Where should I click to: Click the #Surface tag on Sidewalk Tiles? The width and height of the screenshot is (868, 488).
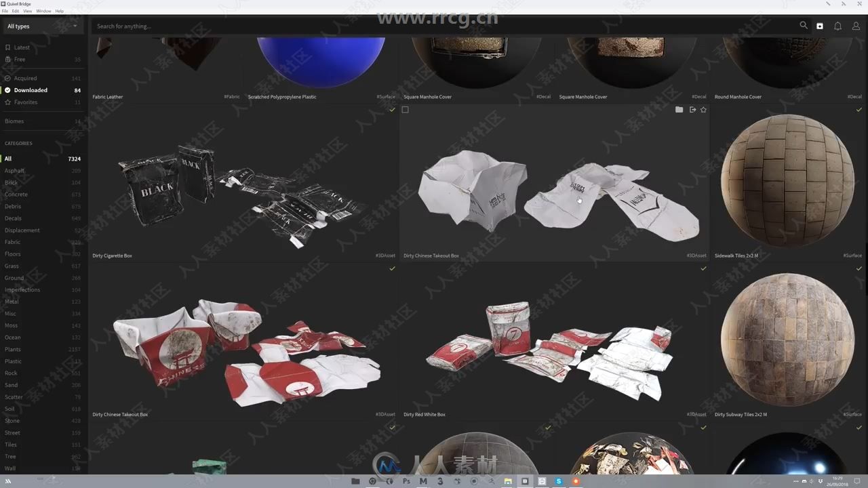pyautogui.click(x=852, y=256)
